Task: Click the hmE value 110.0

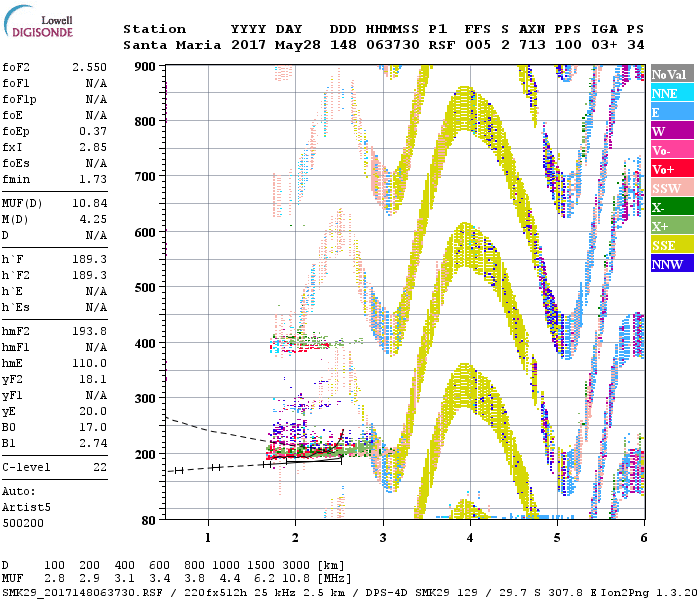Action: pos(90,363)
